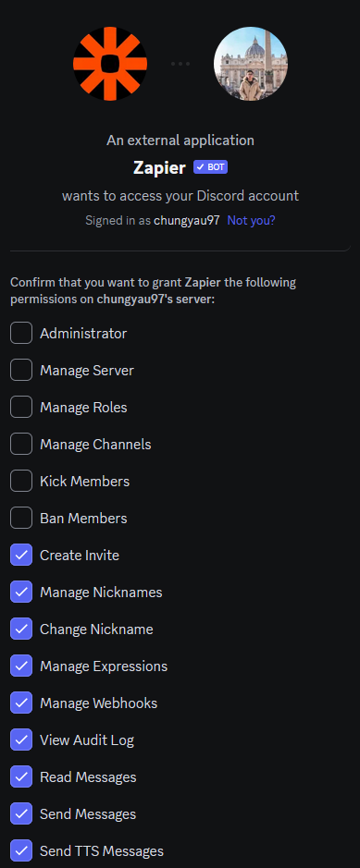Untick the Change Nickname permission
The image size is (360, 868).
[x=21, y=629]
